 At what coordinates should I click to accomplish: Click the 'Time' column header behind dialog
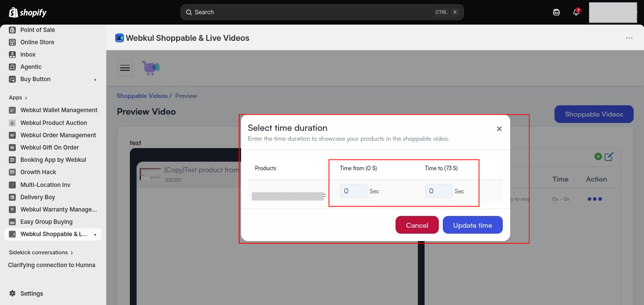[560, 180]
